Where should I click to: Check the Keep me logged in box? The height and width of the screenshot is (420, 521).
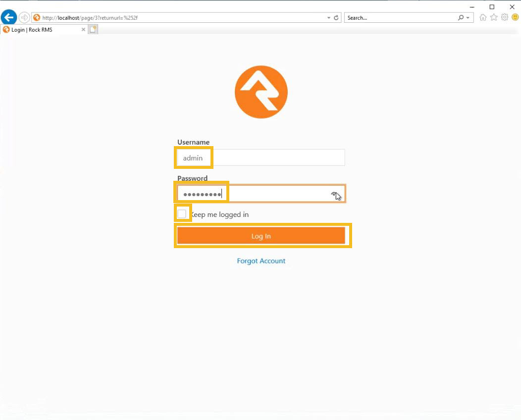(x=182, y=213)
